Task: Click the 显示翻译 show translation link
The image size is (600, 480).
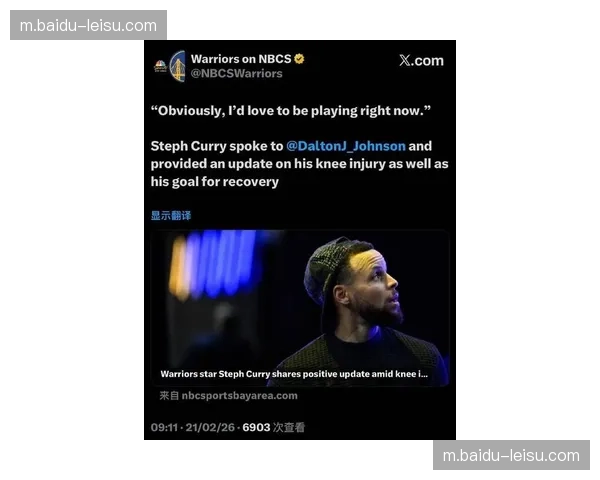Action: pyautogui.click(x=171, y=216)
